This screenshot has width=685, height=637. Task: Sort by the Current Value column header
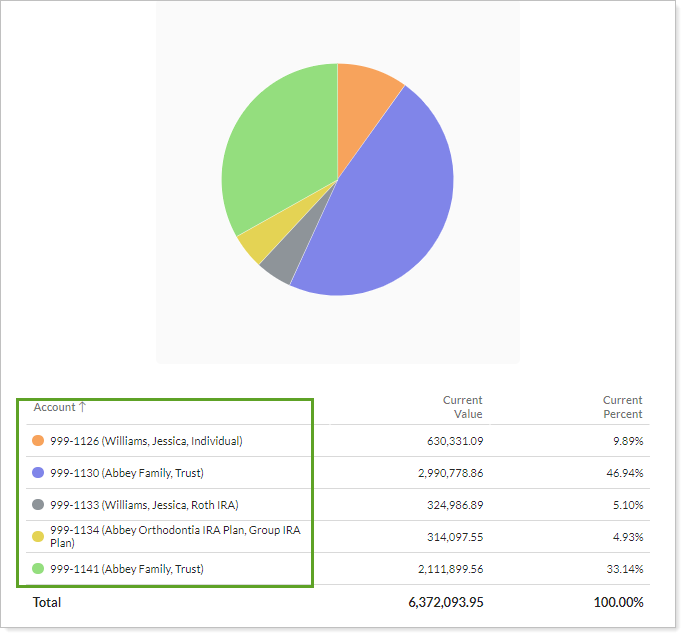[x=462, y=407]
